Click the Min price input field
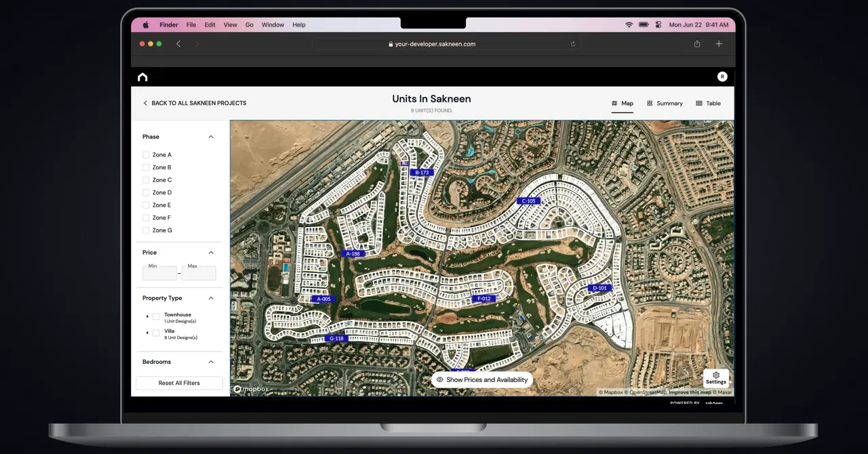This screenshot has height=454, width=868. (x=159, y=273)
